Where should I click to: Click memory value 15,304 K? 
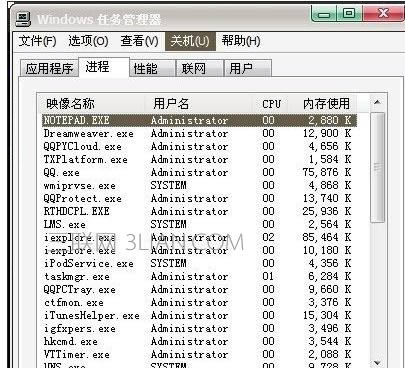tap(327, 315)
